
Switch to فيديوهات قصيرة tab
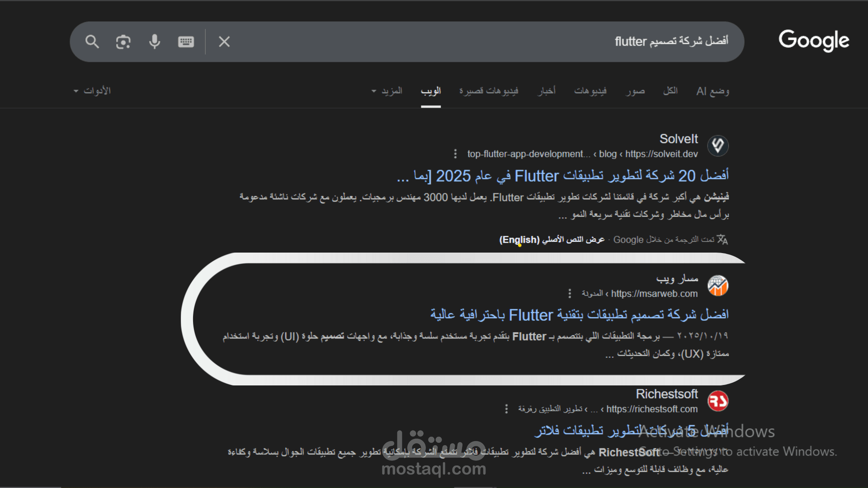tap(489, 91)
